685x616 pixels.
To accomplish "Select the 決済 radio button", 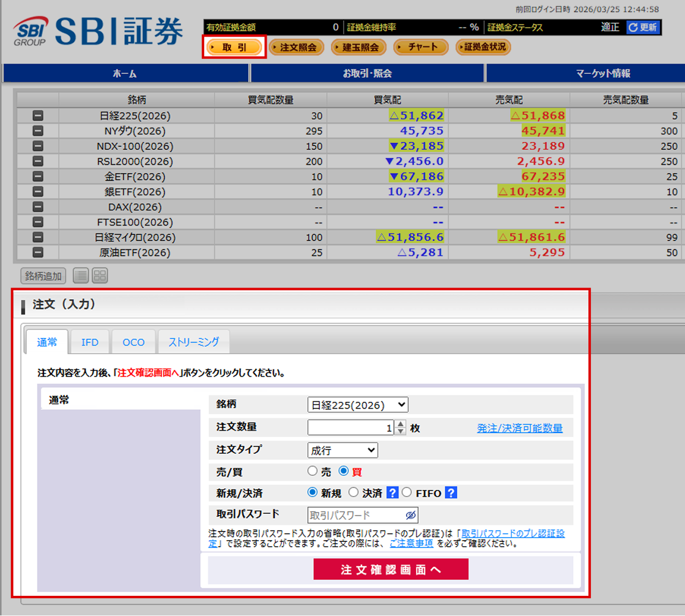I will (354, 493).
